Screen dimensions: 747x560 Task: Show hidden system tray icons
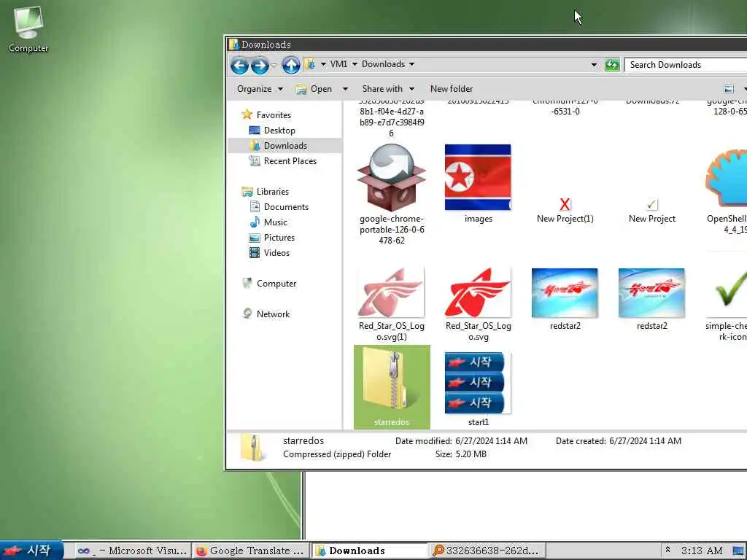(667, 550)
